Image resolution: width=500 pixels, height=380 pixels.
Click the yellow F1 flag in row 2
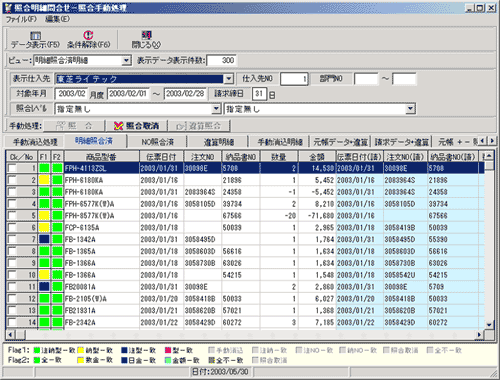44,180
